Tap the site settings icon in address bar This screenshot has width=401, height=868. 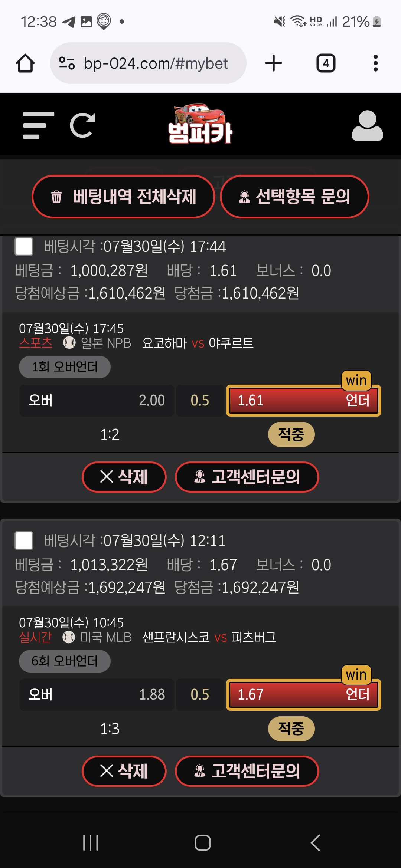(67, 63)
